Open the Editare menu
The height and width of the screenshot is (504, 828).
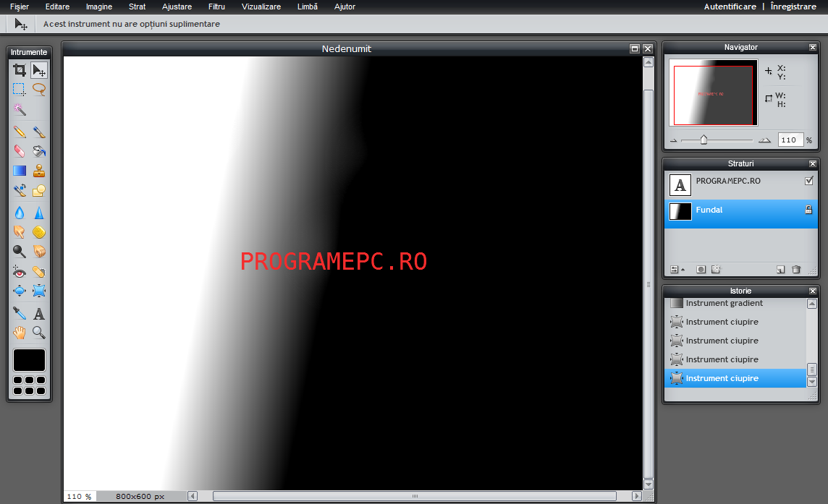click(58, 7)
